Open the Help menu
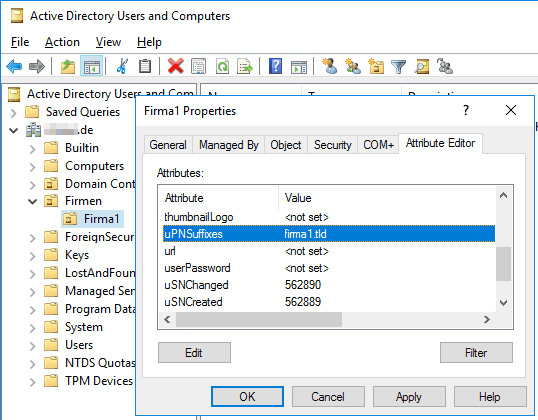538x420 pixels. tap(149, 42)
